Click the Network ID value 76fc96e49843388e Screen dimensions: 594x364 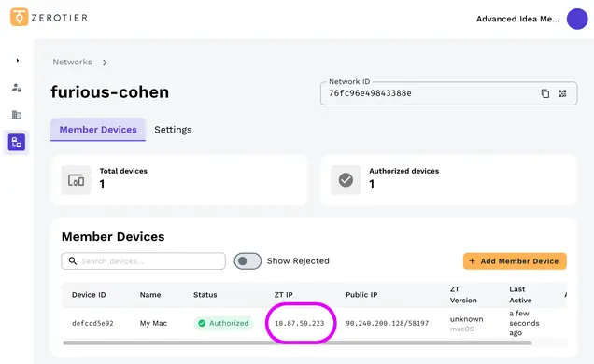pyautogui.click(x=370, y=93)
